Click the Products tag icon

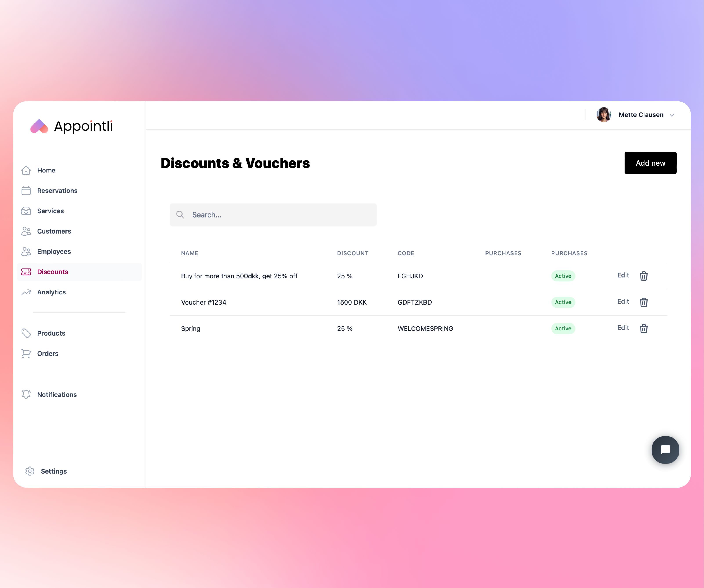click(26, 333)
